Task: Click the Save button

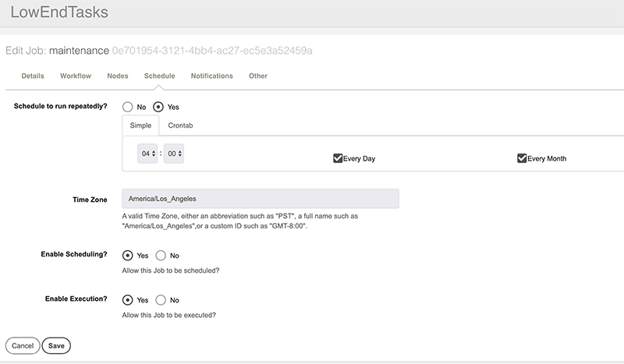Action: click(x=56, y=346)
